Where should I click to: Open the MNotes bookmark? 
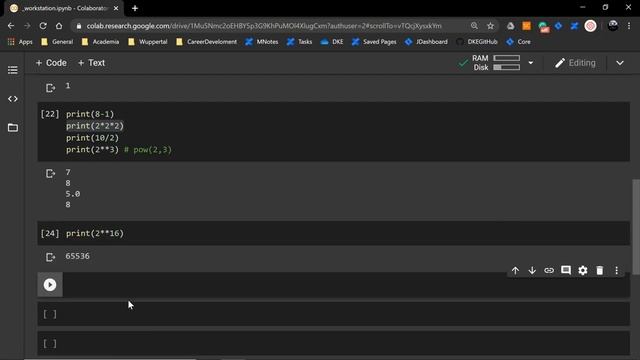pos(262,42)
